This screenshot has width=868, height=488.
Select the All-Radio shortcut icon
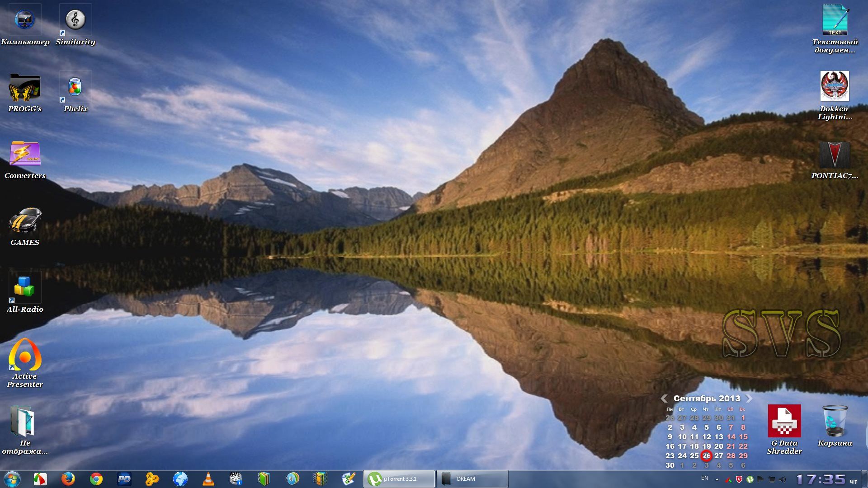[x=25, y=292]
